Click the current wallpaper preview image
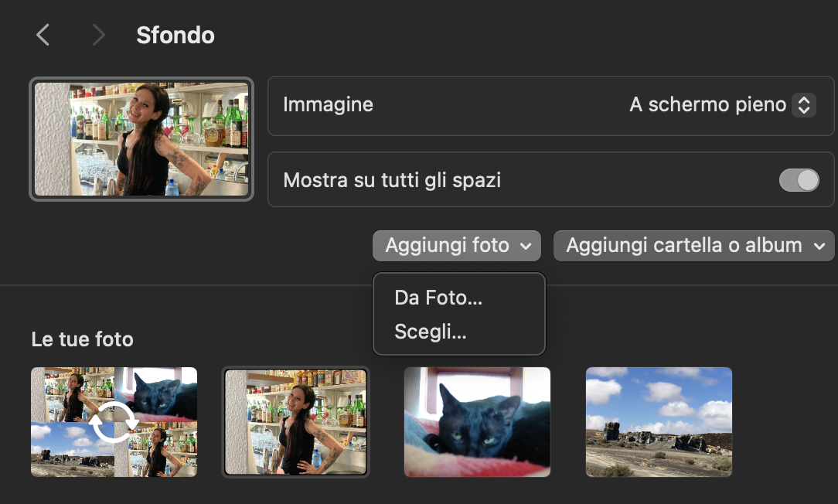 click(141, 139)
